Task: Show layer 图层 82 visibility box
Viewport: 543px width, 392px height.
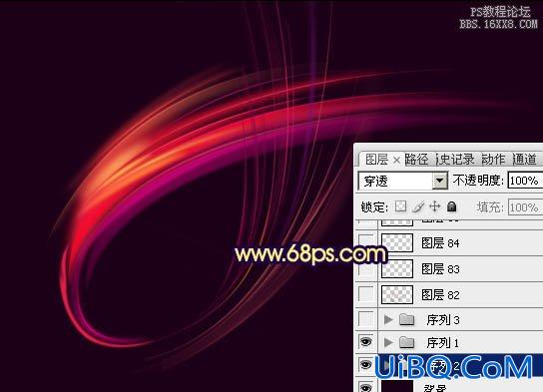Action: pos(366,294)
